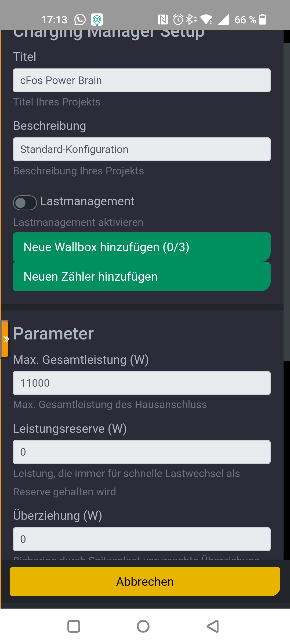290x644 pixels.
Task: Tap the WhatsApp notification icon
Action: pyautogui.click(x=80, y=20)
